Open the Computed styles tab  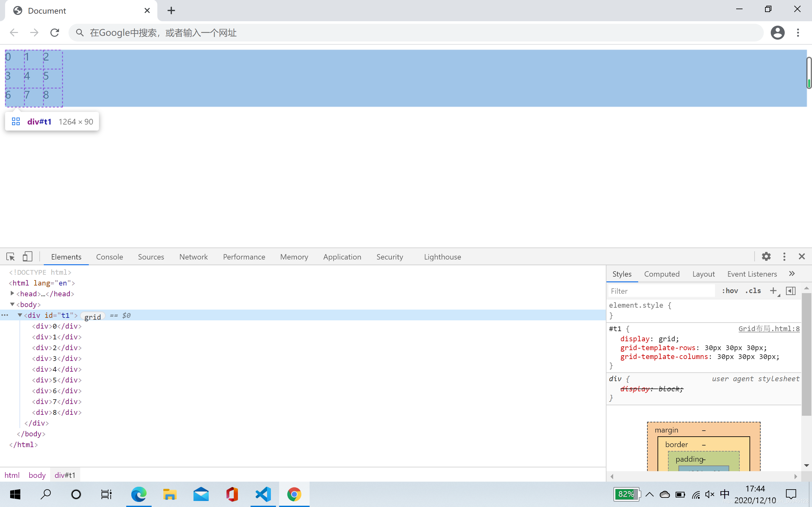(662, 274)
